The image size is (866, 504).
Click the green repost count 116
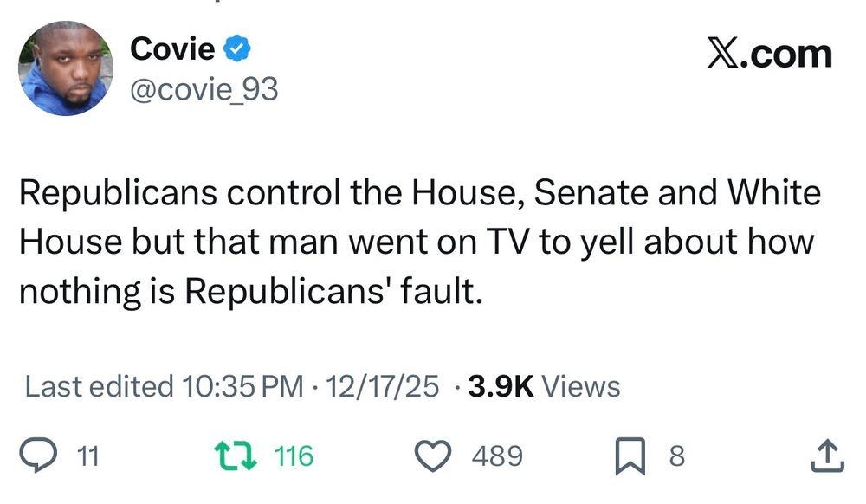[x=294, y=456]
